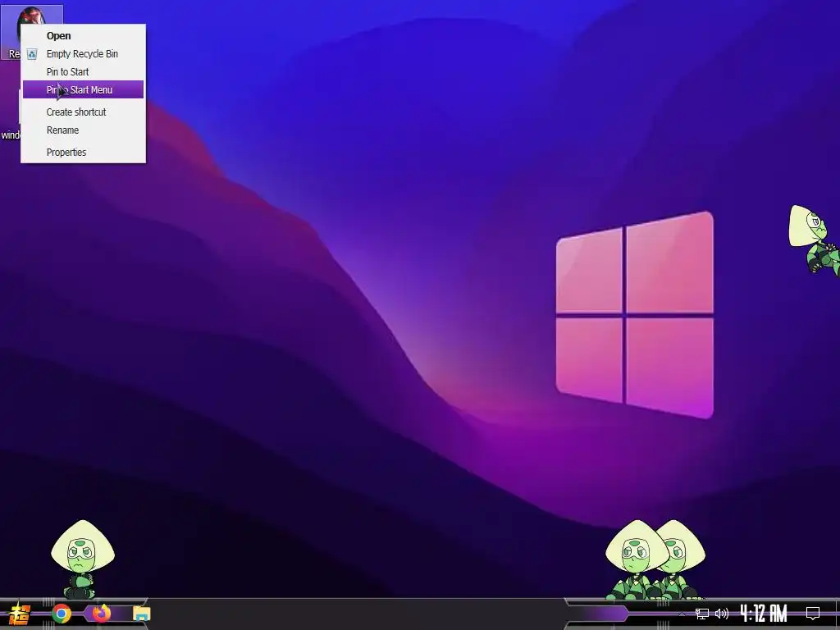Choose the highlighted Pin to Start Menu entry
This screenshot has height=630, width=840.
[83, 89]
